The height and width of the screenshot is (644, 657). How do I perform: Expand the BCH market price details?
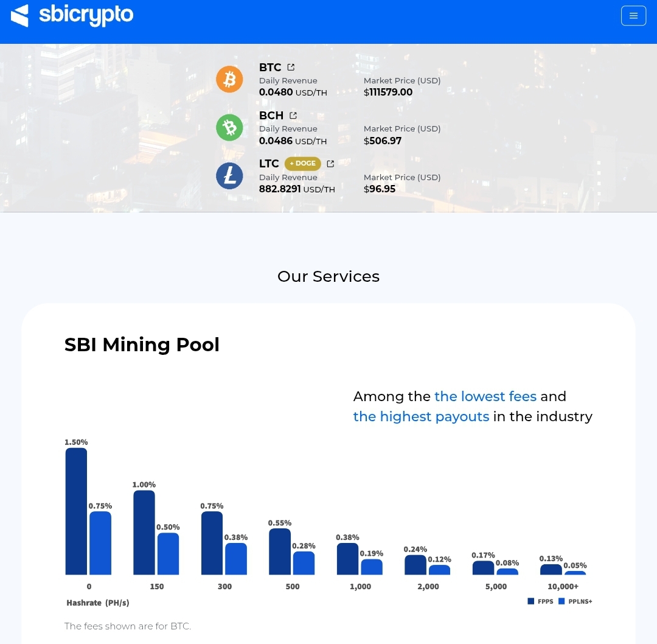[402, 135]
